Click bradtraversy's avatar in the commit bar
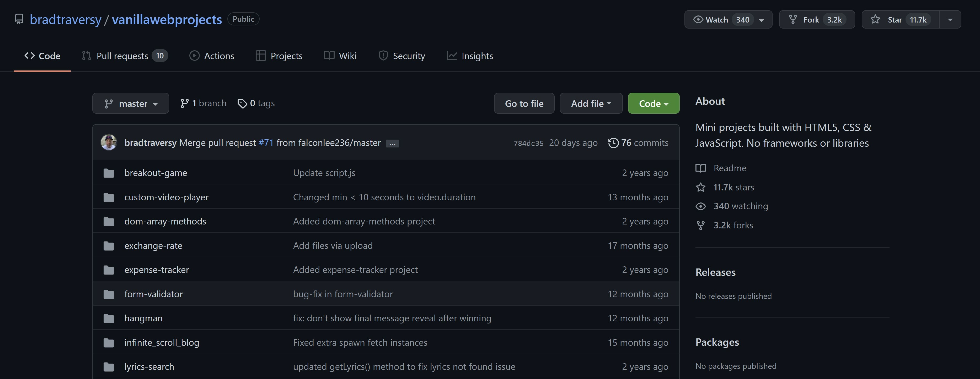This screenshot has width=980, height=379. click(109, 142)
